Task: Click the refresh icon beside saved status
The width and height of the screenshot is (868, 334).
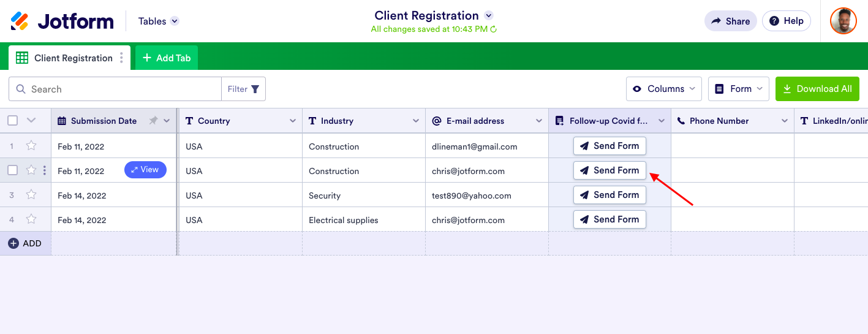Action: tap(494, 29)
